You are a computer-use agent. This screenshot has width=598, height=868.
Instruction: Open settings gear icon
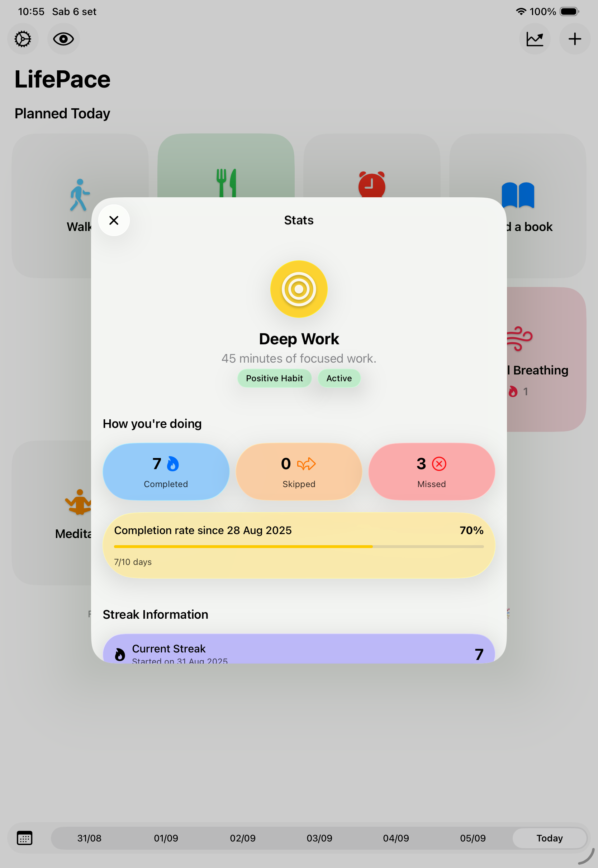tap(23, 39)
